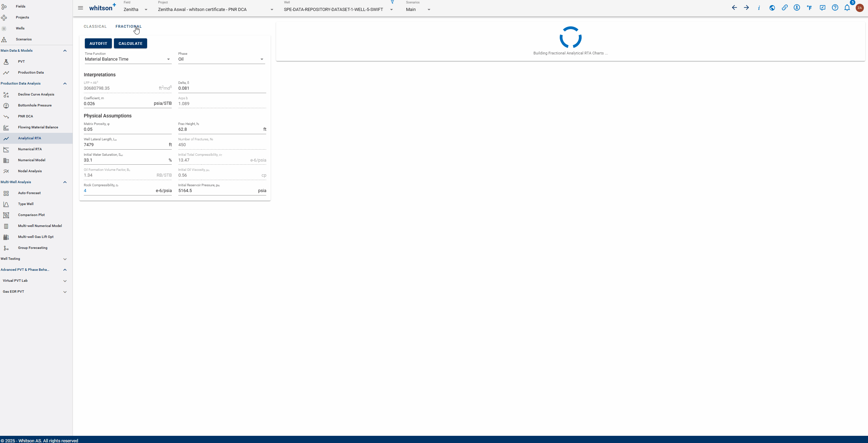868x443 pixels.
Task: Open the help question mark icon
Action: (835, 8)
